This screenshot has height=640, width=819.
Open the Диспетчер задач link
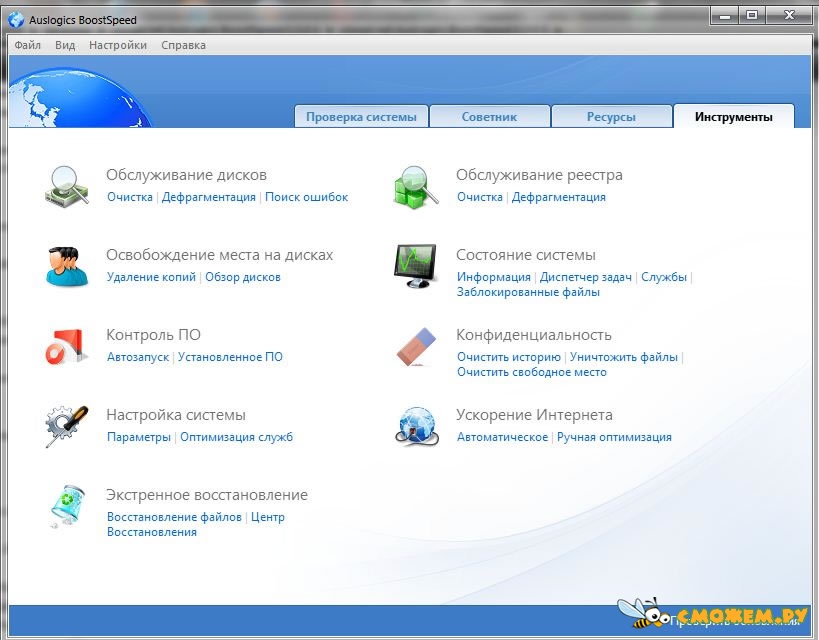(586, 277)
